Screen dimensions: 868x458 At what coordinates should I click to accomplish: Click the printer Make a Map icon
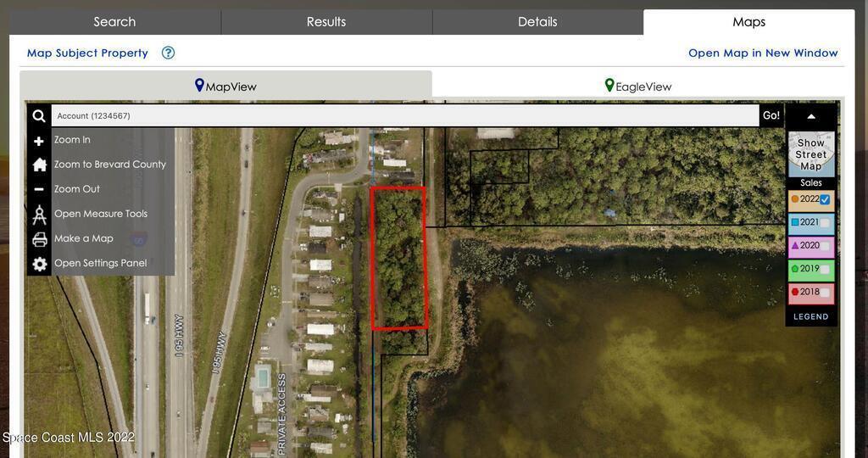39,239
